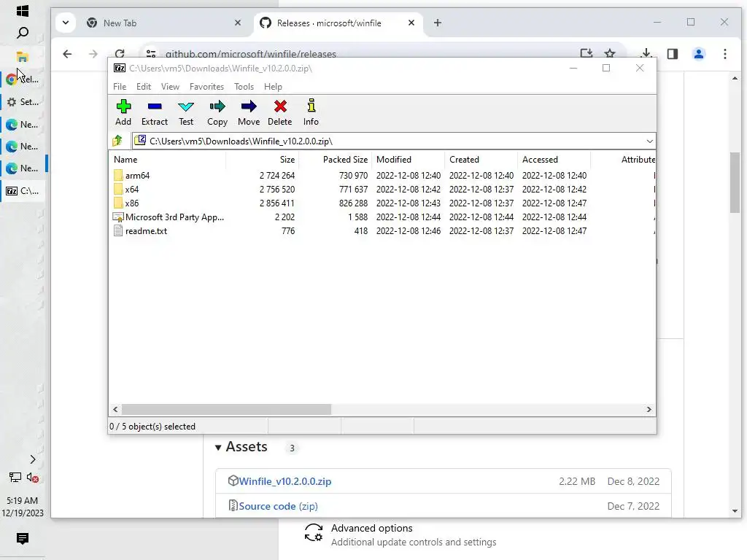Screen dimensions: 747x560
Task: Open Chrome downloads icon
Action: click(646, 54)
